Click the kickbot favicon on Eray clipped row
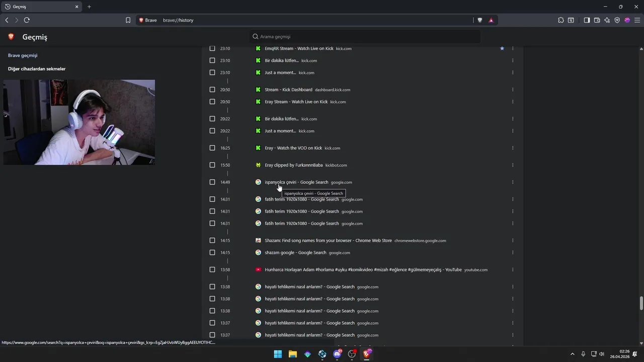The image size is (644, 362). (x=258, y=165)
